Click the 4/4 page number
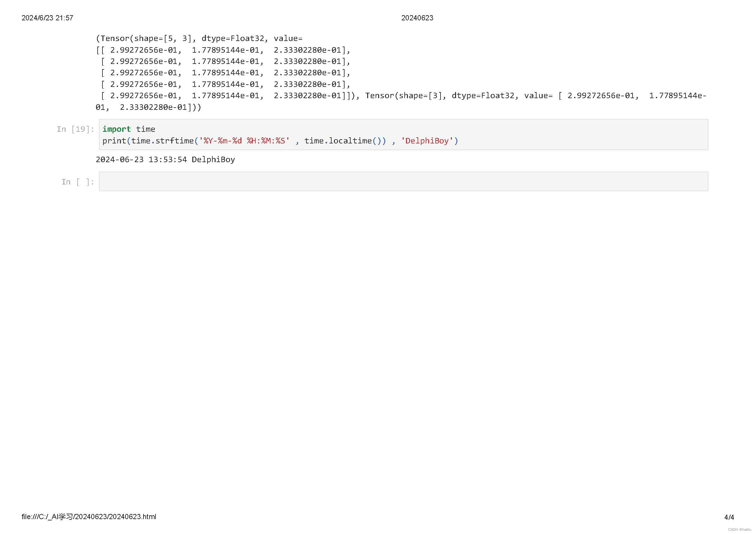 point(729,517)
